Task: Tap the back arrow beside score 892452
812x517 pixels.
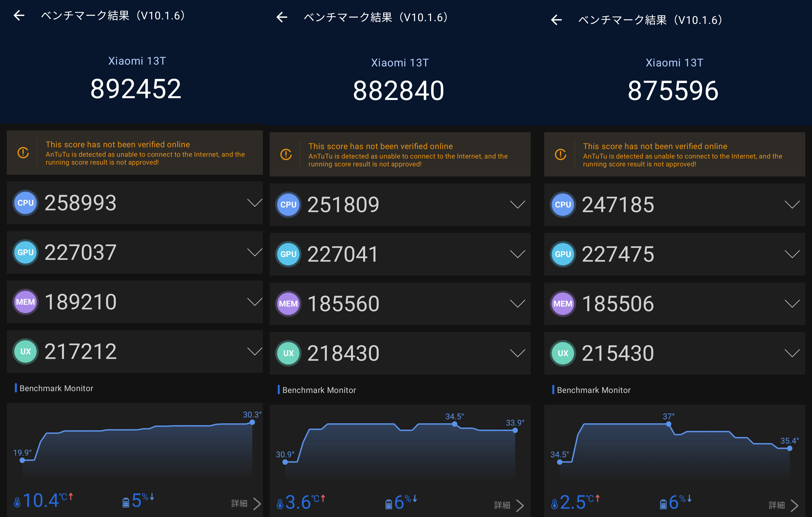Action: (19, 16)
